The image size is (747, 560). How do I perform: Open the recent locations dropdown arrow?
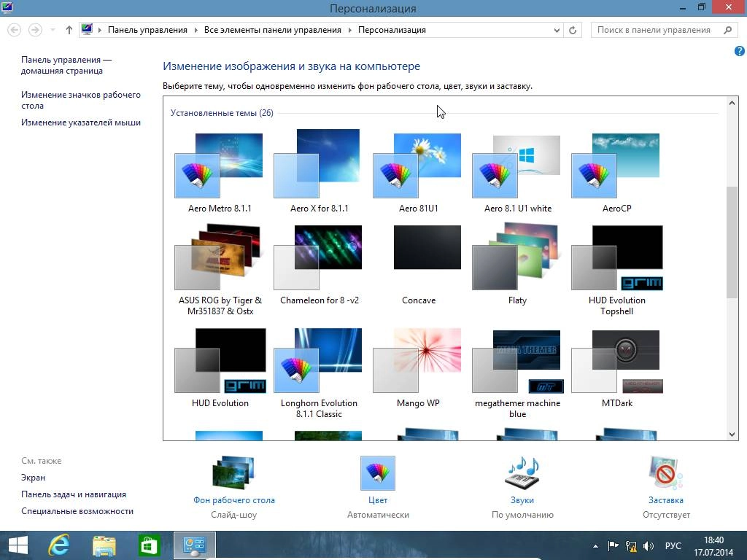tap(53, 30)
